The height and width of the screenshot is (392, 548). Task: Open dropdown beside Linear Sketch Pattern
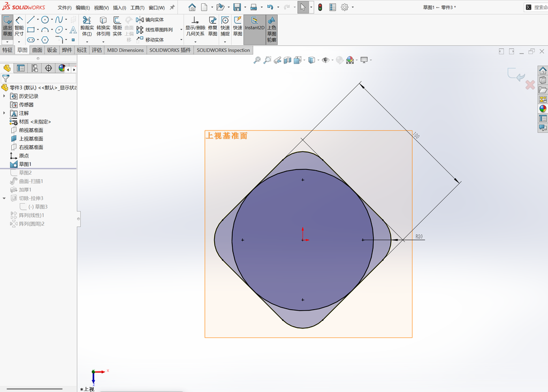click(181, 30)
